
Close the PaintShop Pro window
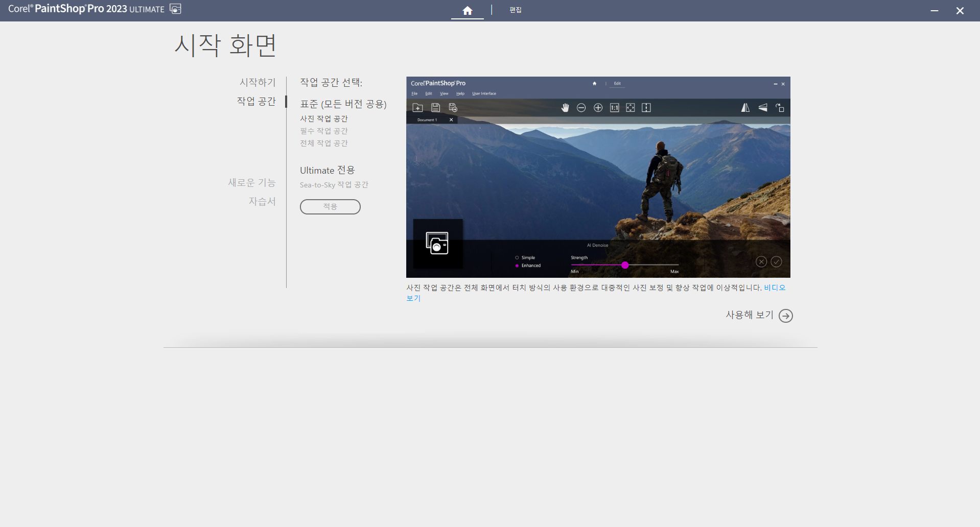point(960,10)
